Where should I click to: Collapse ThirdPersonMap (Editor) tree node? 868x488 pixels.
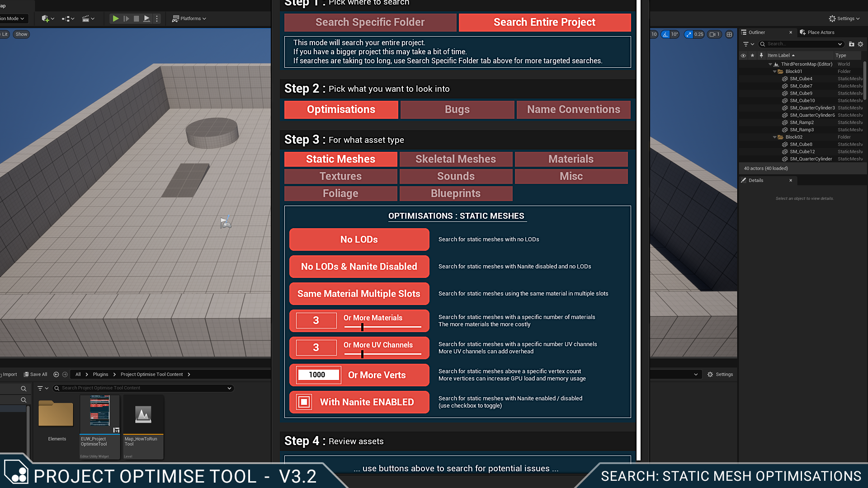click(x=770, y=64)
